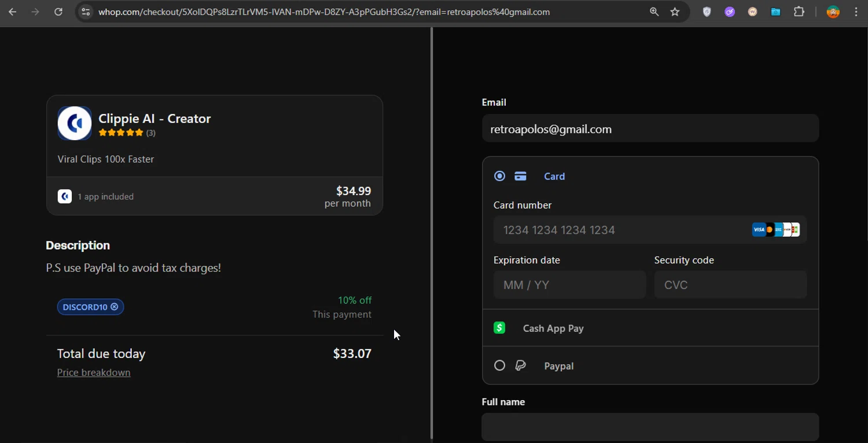Click the Card number field
Image resolution: width=868 pixels, height=443 pixels.
point(650,230)
